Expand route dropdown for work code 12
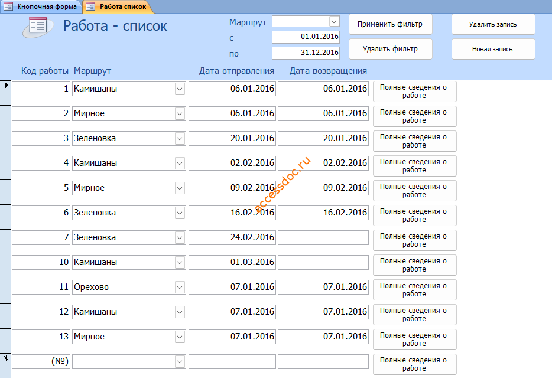This screenshot has width=552, height=392. coord(180,312)
